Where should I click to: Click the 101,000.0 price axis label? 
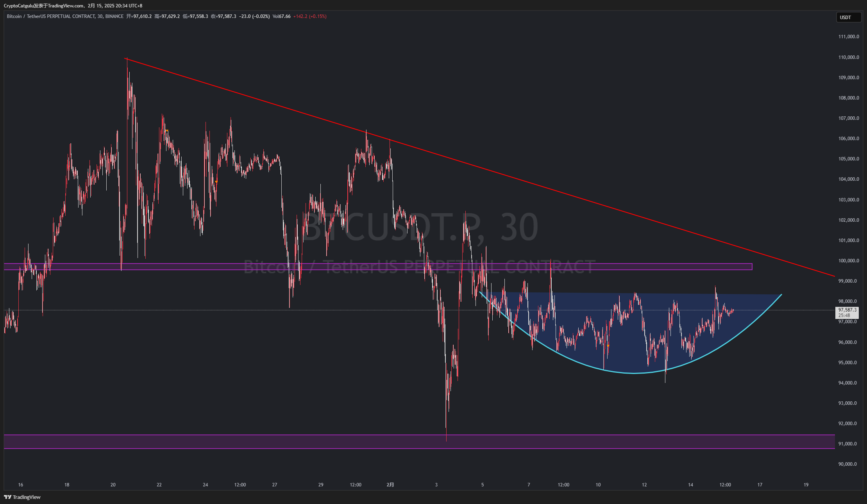pyautogui.click(x=849, y=240)
